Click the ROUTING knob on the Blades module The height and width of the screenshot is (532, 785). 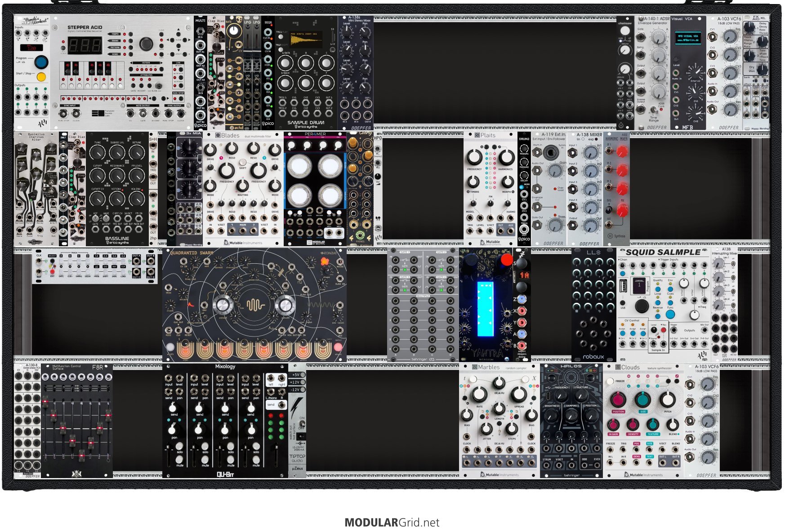(243, 185)
